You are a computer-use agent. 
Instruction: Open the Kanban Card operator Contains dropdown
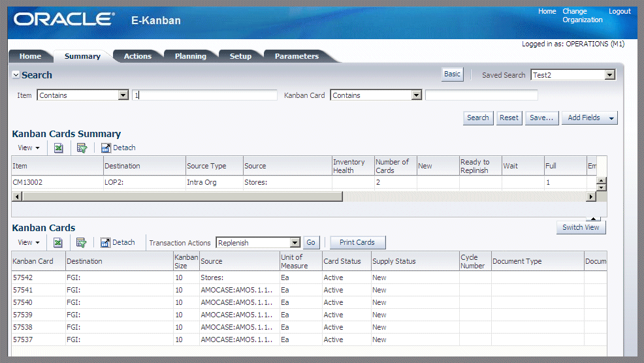click(417, 95)
